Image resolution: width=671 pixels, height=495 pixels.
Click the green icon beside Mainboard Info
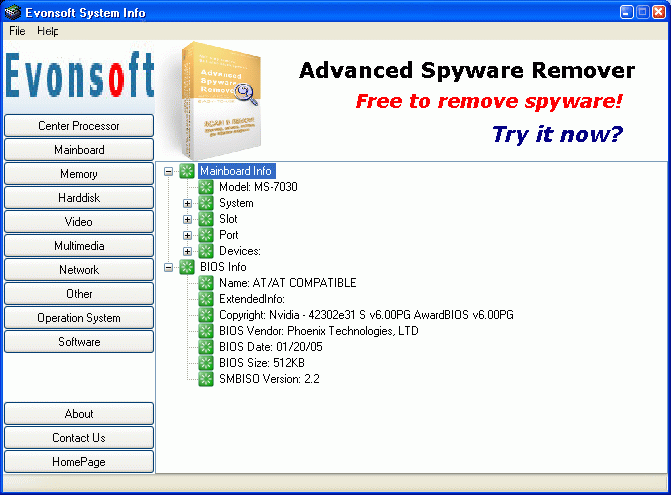[187, 171]
